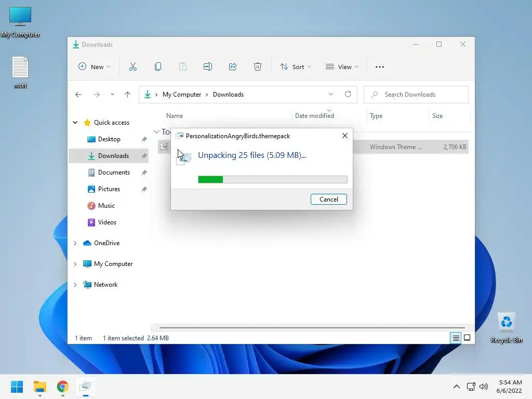Switch to details view icon in status bar
The image size is (532, 399).
tap(456, 338)
